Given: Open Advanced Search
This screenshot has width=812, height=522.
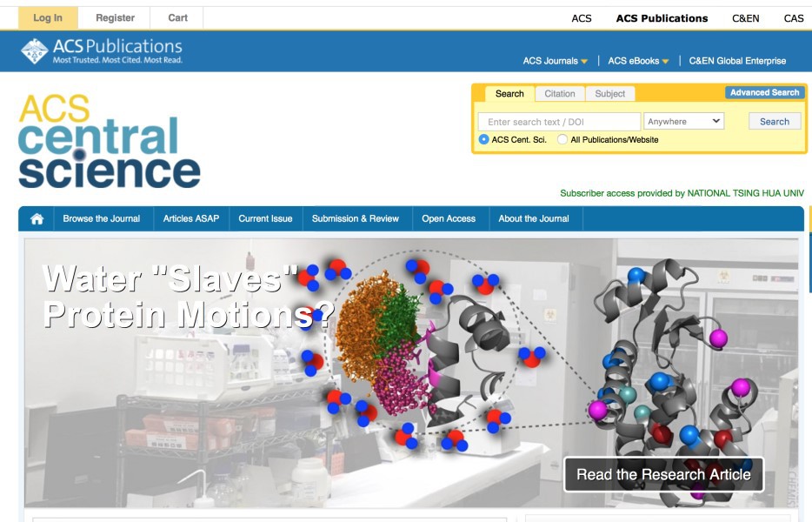Looking at the screenshot, I should [x=764, y=92].
